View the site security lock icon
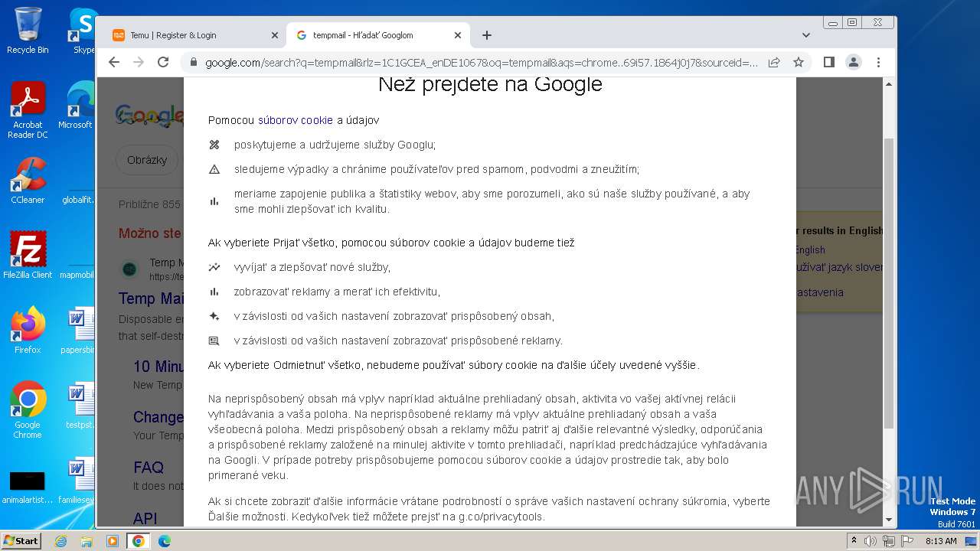The image size is (980, 551). (193, 62)
